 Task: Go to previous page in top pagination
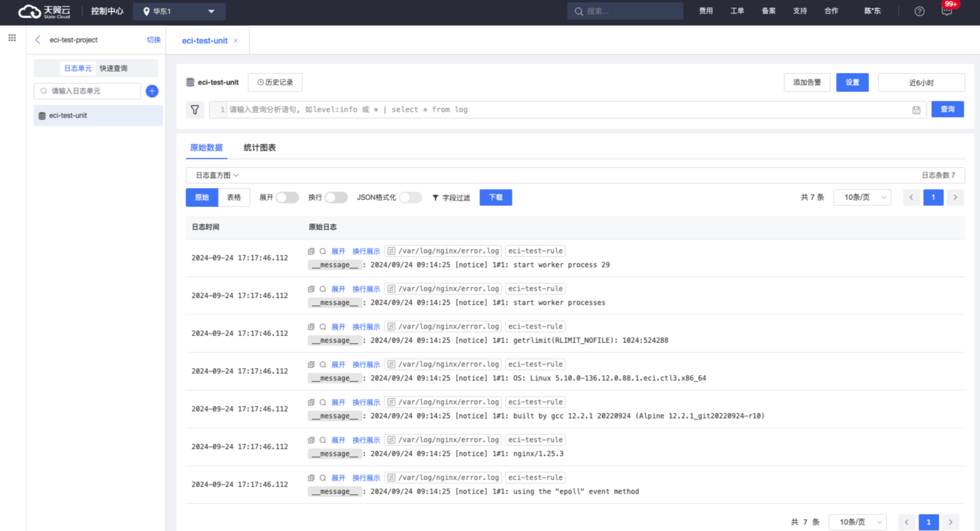point(911,197)
